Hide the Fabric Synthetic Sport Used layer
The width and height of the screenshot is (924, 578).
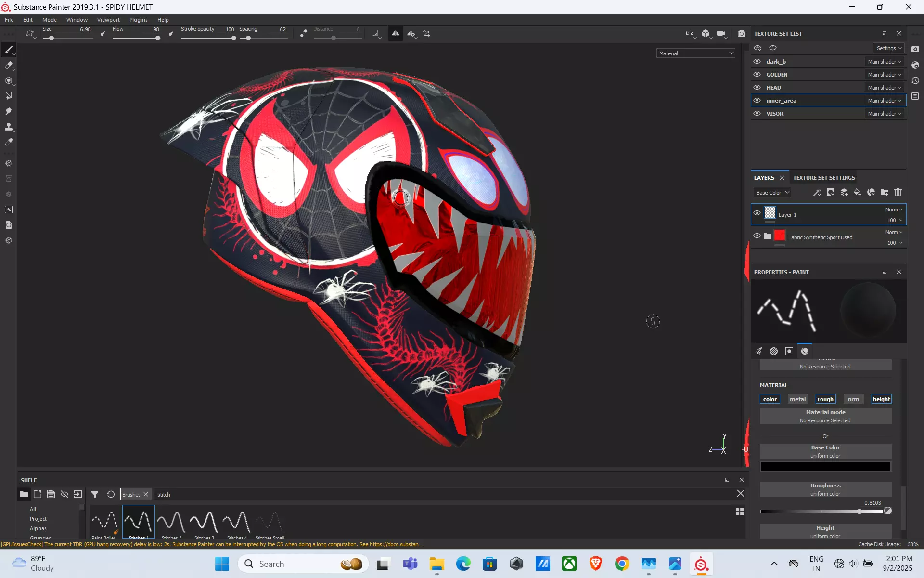757,236
